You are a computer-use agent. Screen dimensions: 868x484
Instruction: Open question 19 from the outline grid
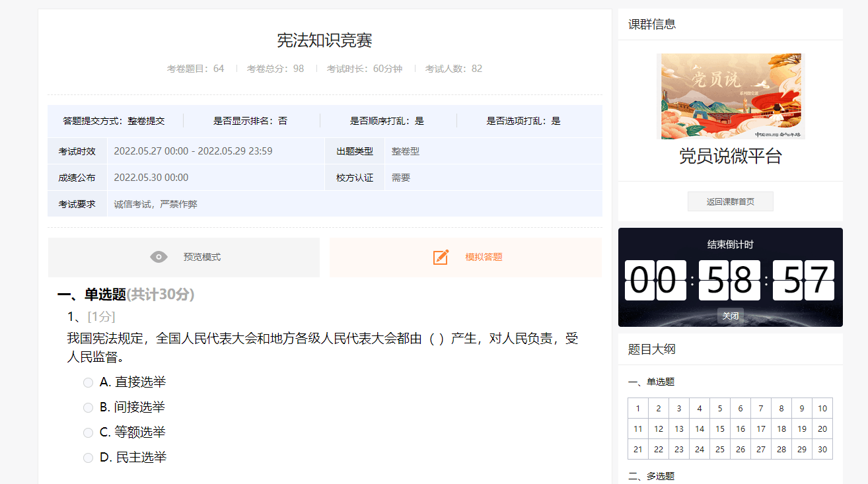801,429
